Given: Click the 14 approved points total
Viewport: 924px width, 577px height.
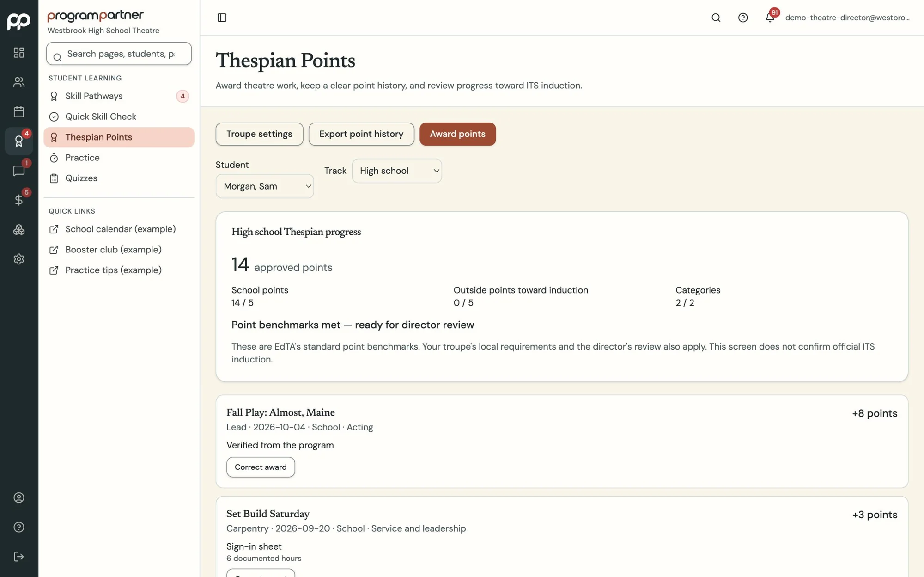Looking at the screenshot, I should (282, 265).
